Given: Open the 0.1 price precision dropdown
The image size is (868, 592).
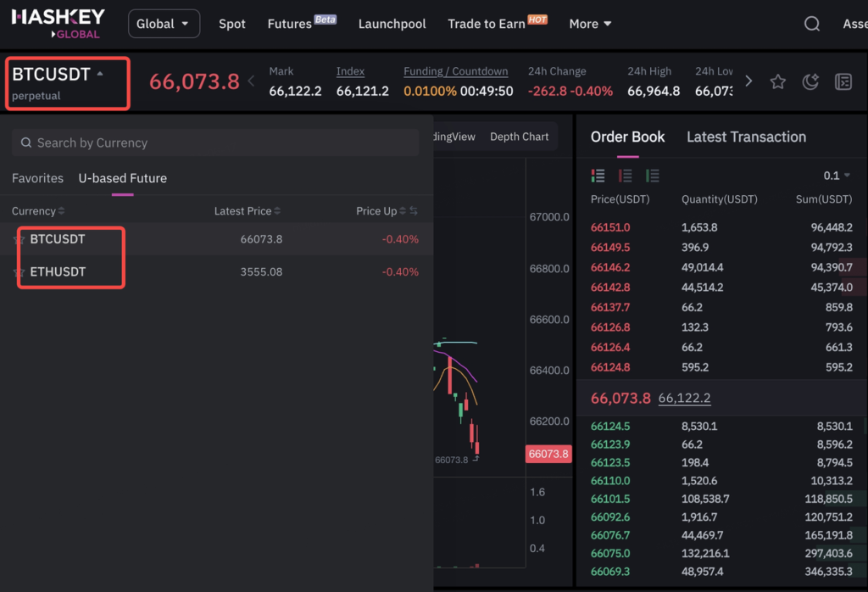Looking at the screenshot, I should click(x=837, y=176).
